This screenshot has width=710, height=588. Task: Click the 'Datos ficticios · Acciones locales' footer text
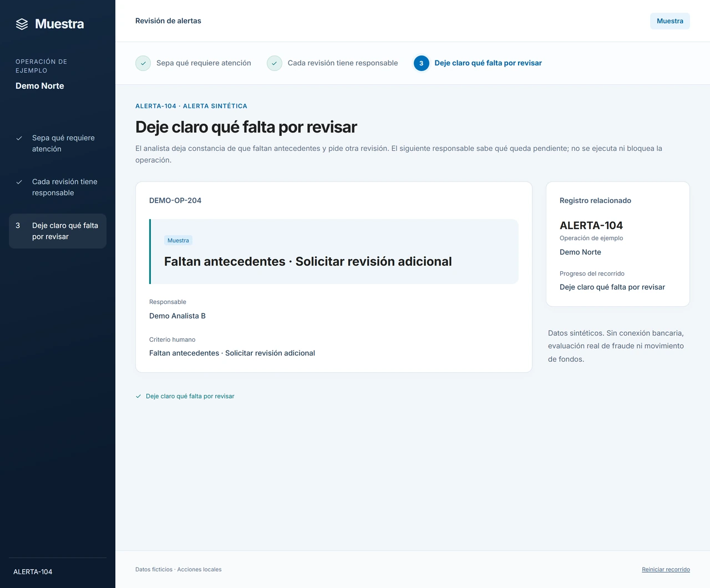pyautogui.click(x=179, y=570)
